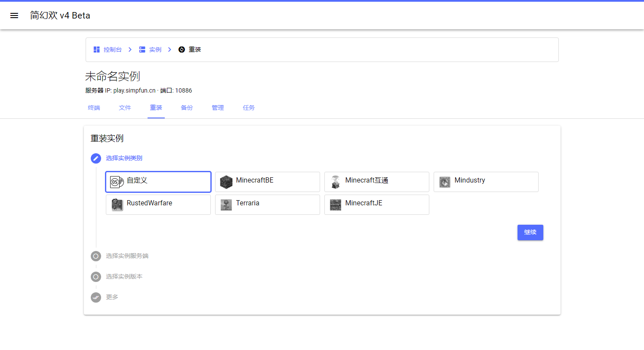Screen dimensions: 644x350
Task: Open the 备份 tab
Action: click(x=187, y=108)
